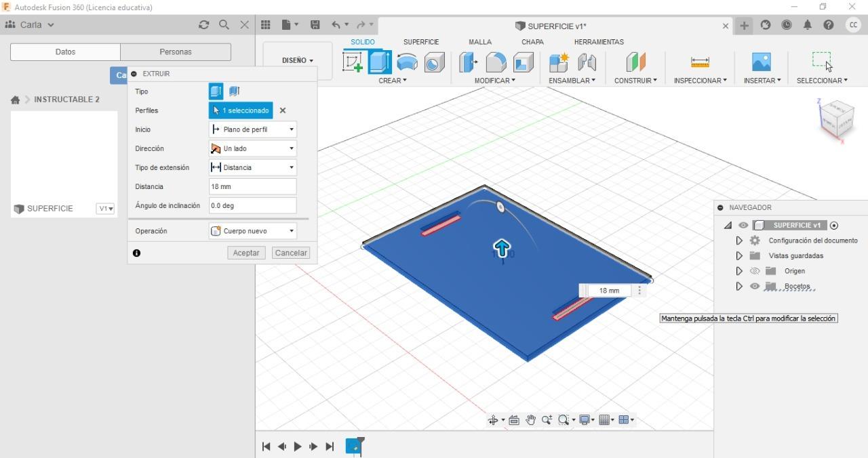Open the DISEÑO workspace dropdown

coord(298,60)
